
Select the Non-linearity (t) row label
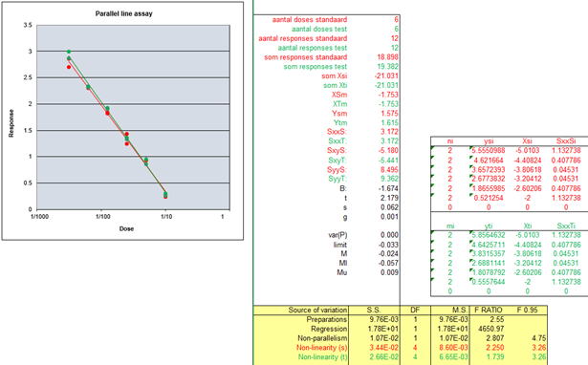(322, 356)
